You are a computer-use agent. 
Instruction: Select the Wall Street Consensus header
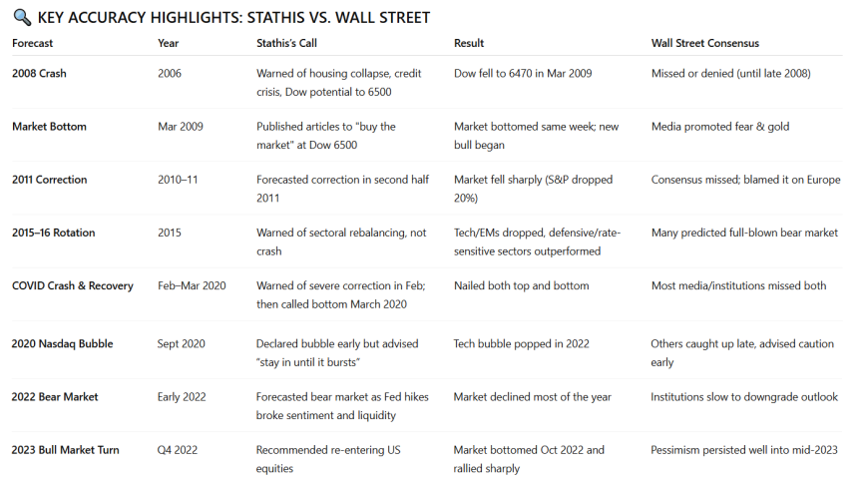[x=704, y=44]
